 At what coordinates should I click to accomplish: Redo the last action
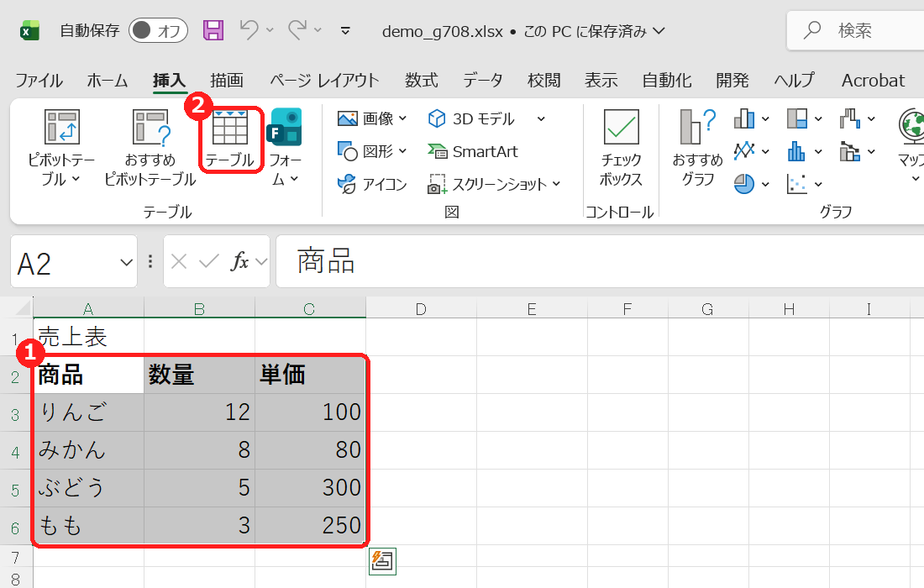(x=297, y=30)
